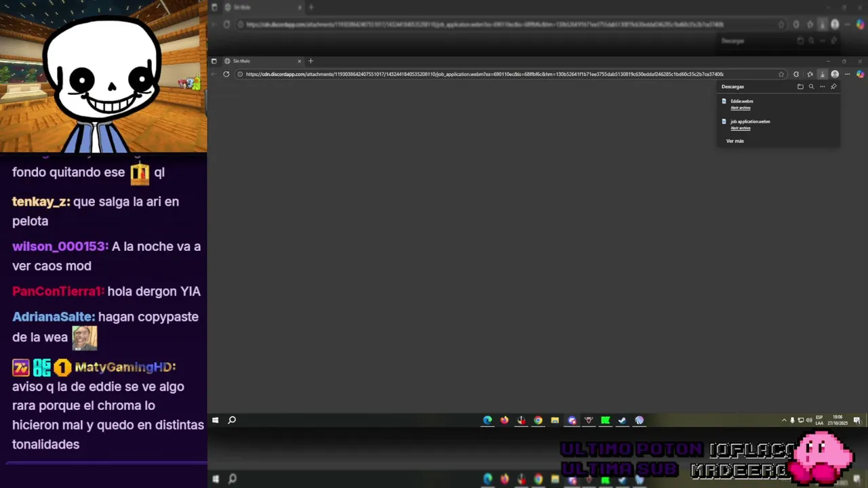The width and height of the screenshot is (868, 488).
Task: Open file link under job application.webm
Action: tap(741, 128)
